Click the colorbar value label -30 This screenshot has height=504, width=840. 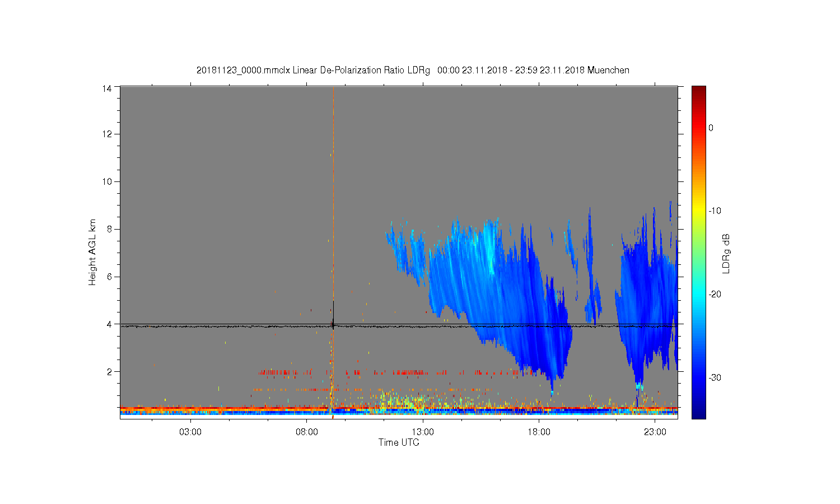(715, 378)
